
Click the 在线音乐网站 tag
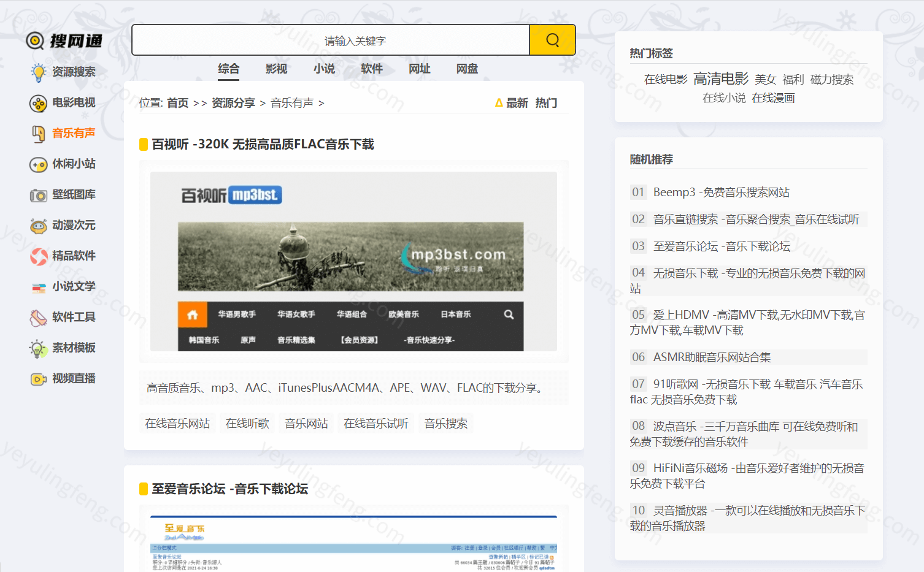point(177,423)
